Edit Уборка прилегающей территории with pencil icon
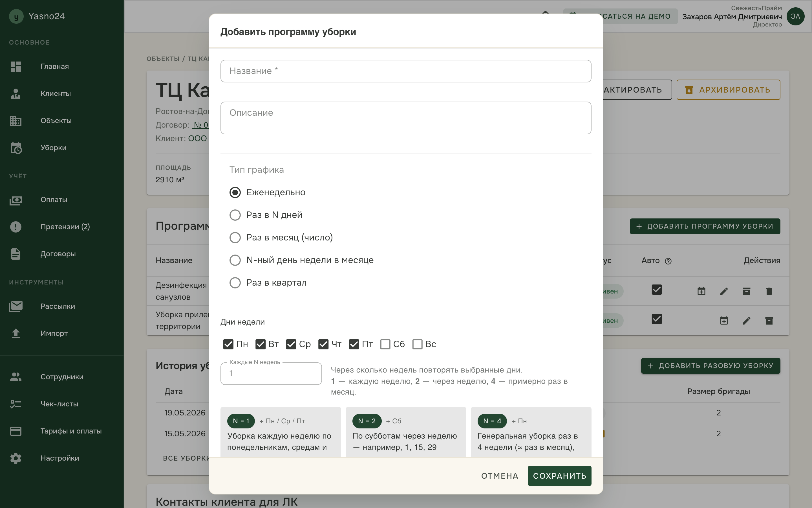 [746, 321]
